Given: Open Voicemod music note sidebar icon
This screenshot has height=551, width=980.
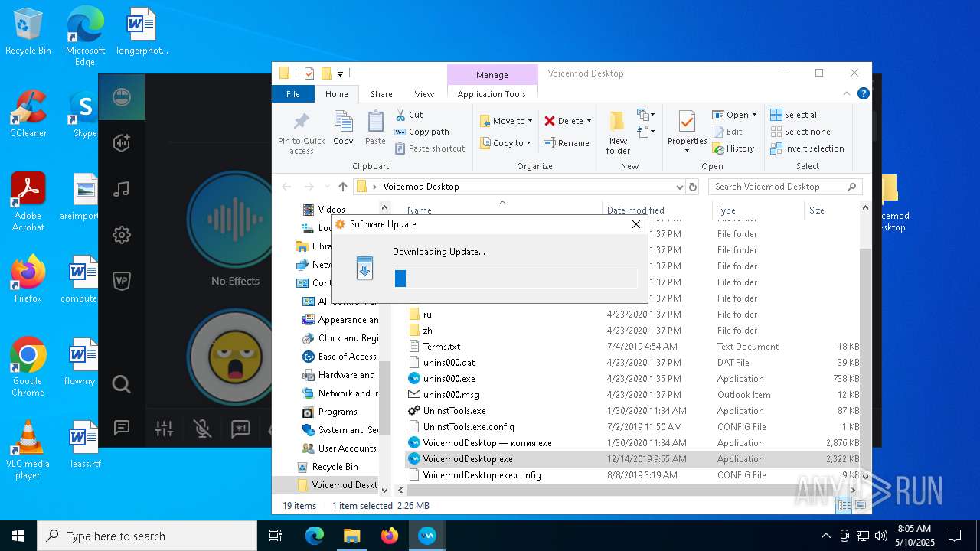Looking at the screenshot, I should (x=122, y=188).
